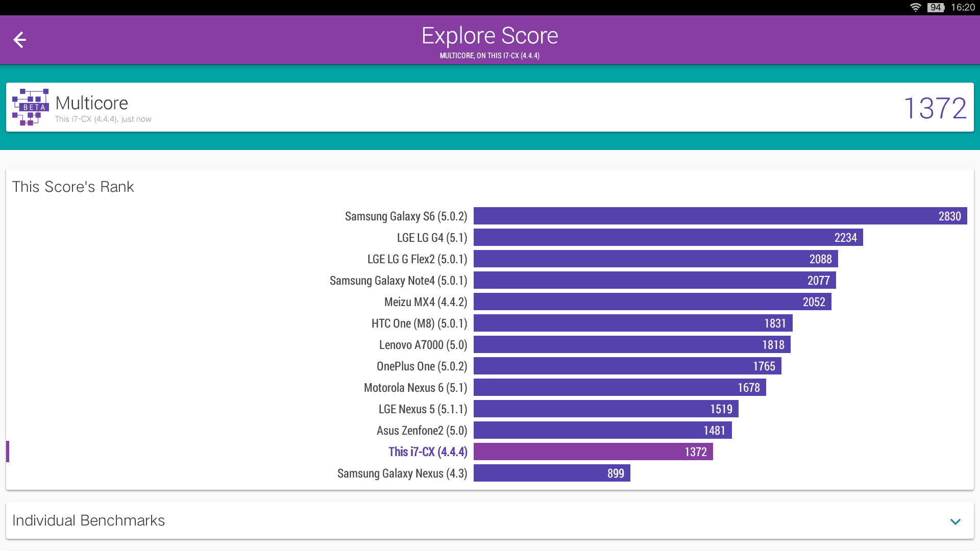The height and width of the screenshot is (551, 980).
Task: Tap the 899 score bar
Action: tap(552, 473)
